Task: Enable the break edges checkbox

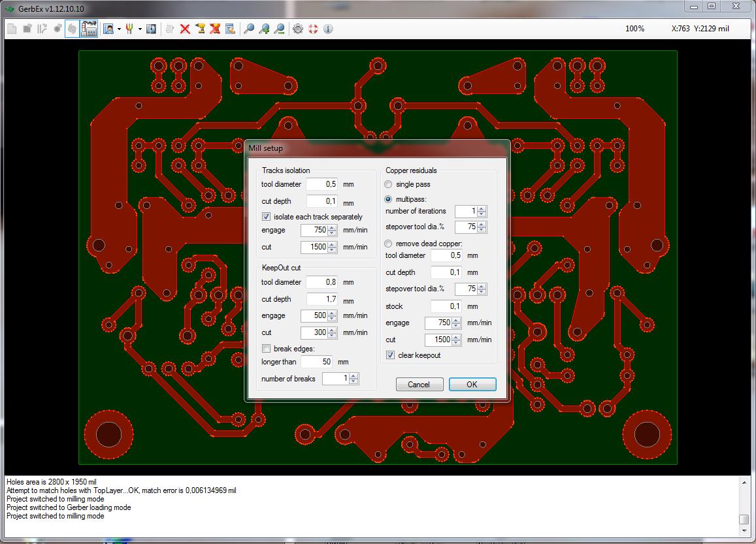Action: (266, 348)
